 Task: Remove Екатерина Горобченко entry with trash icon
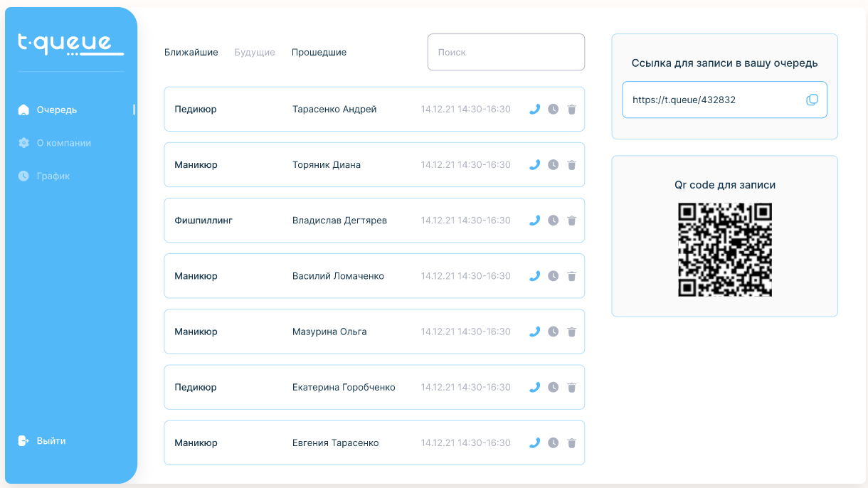click(x=571, y=388)
